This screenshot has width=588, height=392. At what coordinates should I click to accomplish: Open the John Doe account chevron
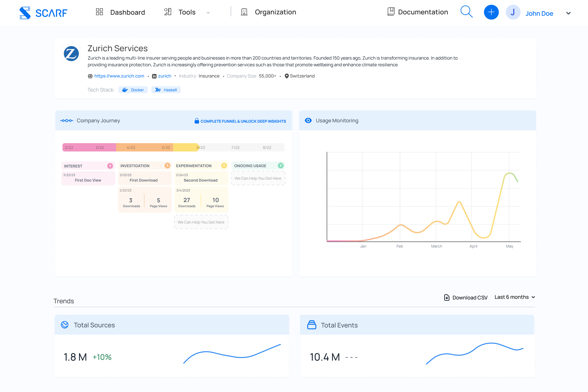568,13
